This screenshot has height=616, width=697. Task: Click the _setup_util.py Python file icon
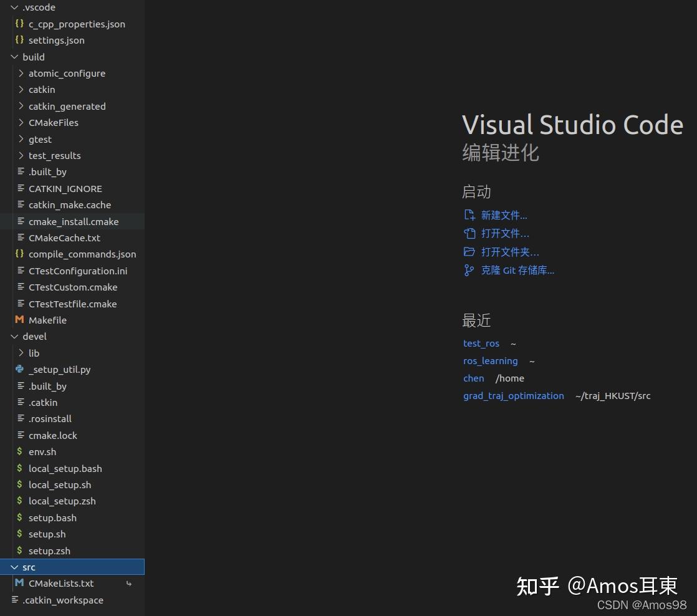[x=19, y=369]
